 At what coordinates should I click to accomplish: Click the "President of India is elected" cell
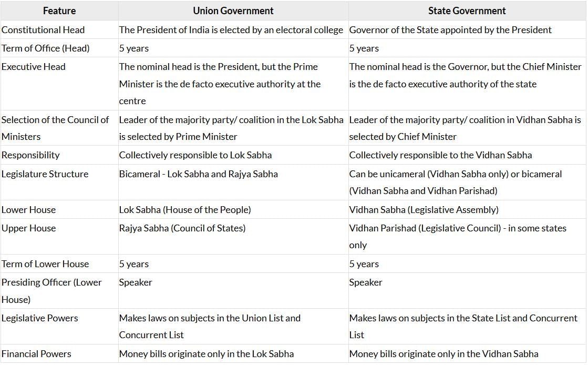231,30
